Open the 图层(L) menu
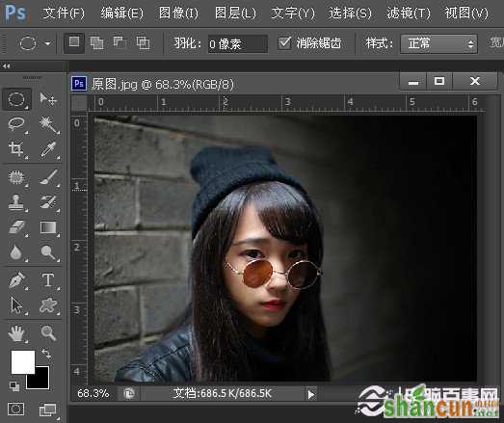Viewport: 504px width, 423px height. (x=235, y=13)
